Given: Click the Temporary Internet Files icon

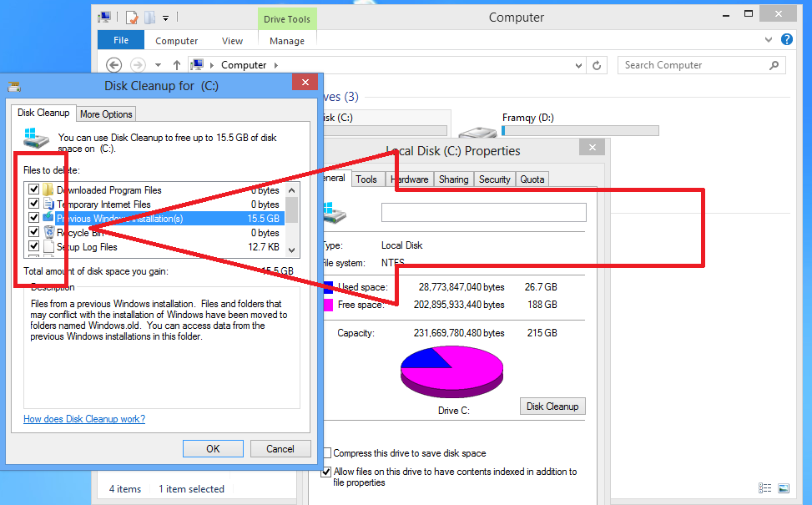Looking at the screenshot, I should (48, 204).
